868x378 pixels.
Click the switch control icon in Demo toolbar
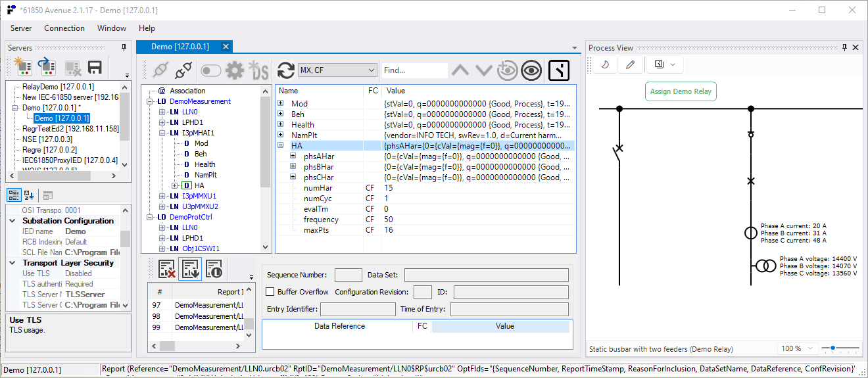point(559,70)
